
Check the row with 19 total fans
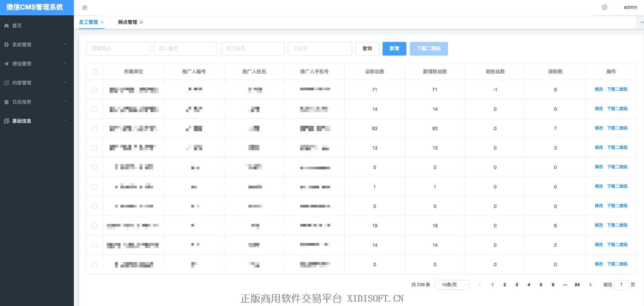[94, 226]
